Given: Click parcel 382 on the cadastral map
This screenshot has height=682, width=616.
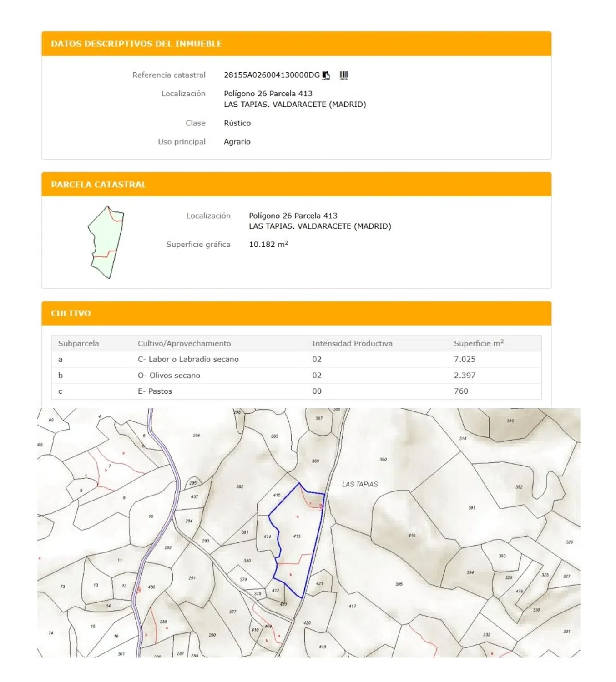Looking at the screenshot, I should pyautogui.click(x=240, y=486).
